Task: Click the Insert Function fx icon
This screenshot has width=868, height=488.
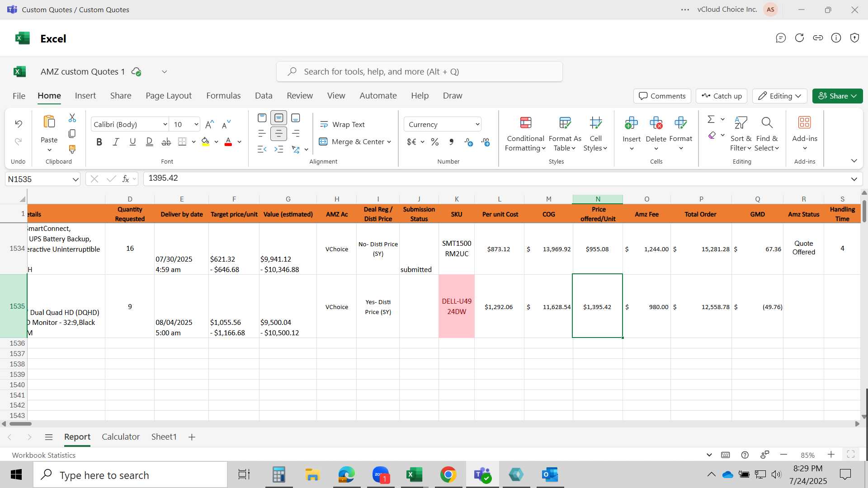Action: pyautogui.click(x=126, y=179)
